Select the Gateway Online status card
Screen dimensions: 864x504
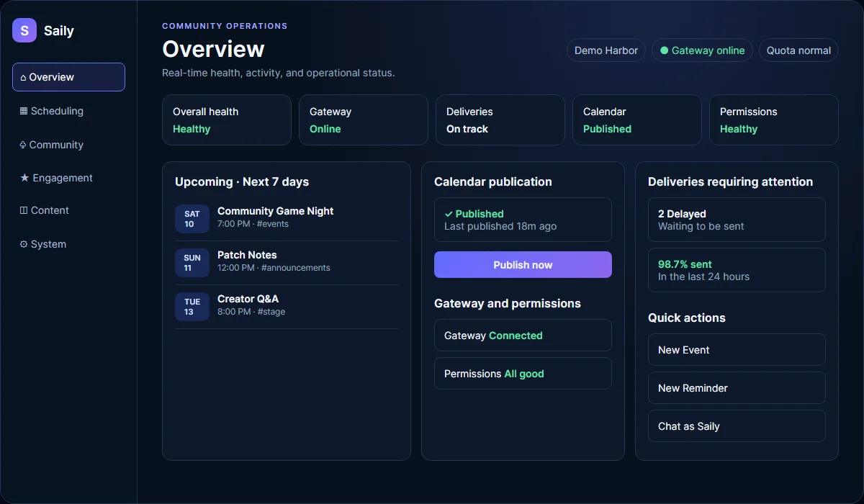(x=364, y=120)
